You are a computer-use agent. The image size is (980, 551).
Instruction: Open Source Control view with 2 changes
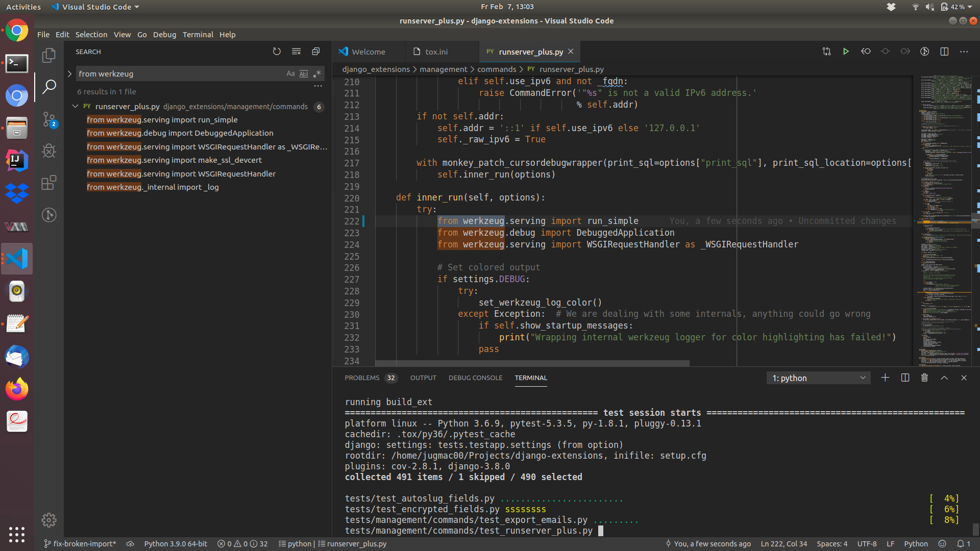click(x=49, y=119)
